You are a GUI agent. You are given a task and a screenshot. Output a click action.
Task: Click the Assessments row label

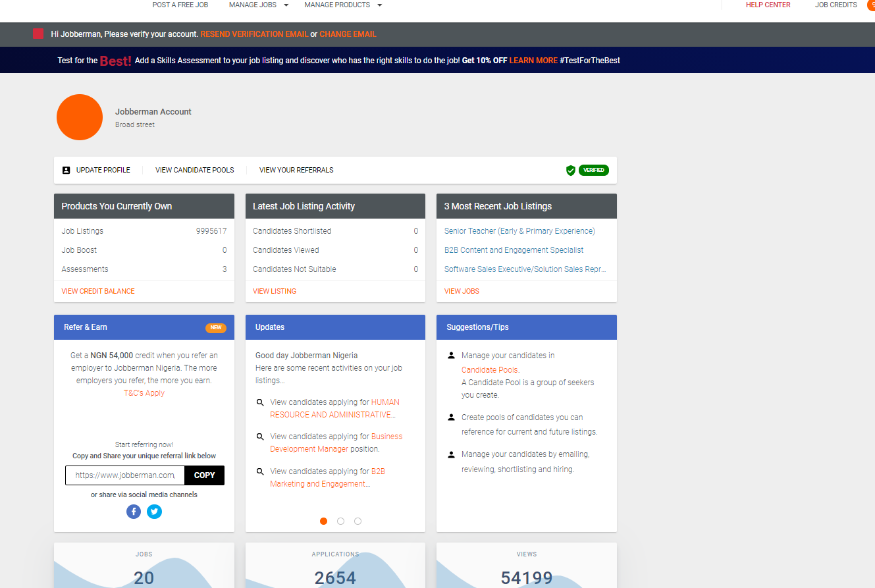click(85, 269)
